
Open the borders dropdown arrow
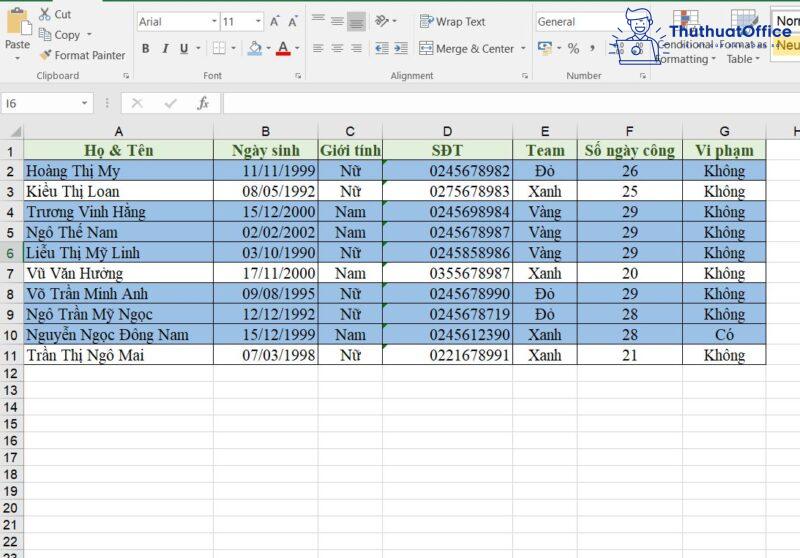233,48
